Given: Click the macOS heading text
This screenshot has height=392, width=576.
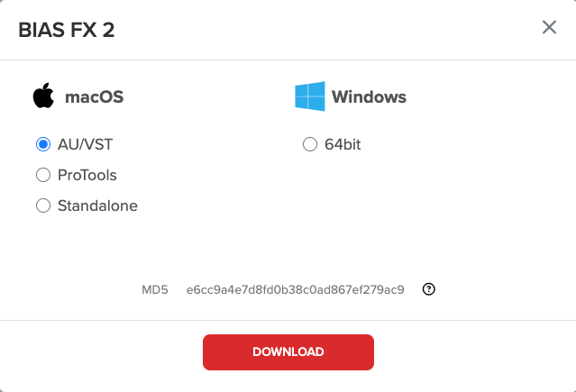Looking at the screenshot, I should click(x=95, y=97).
